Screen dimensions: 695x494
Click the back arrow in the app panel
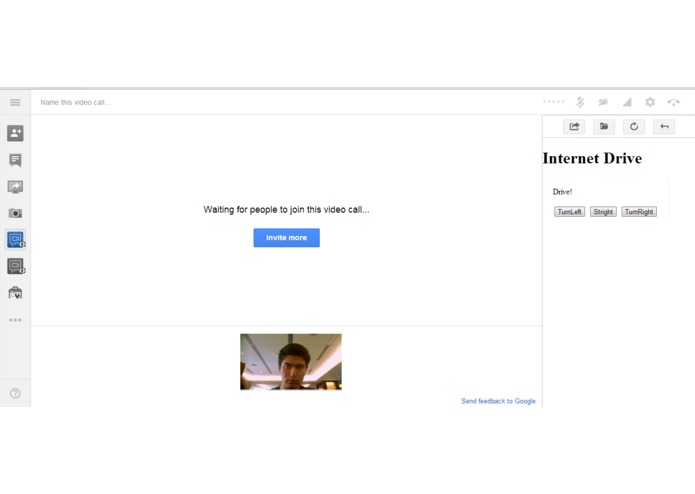click(664, 127)
